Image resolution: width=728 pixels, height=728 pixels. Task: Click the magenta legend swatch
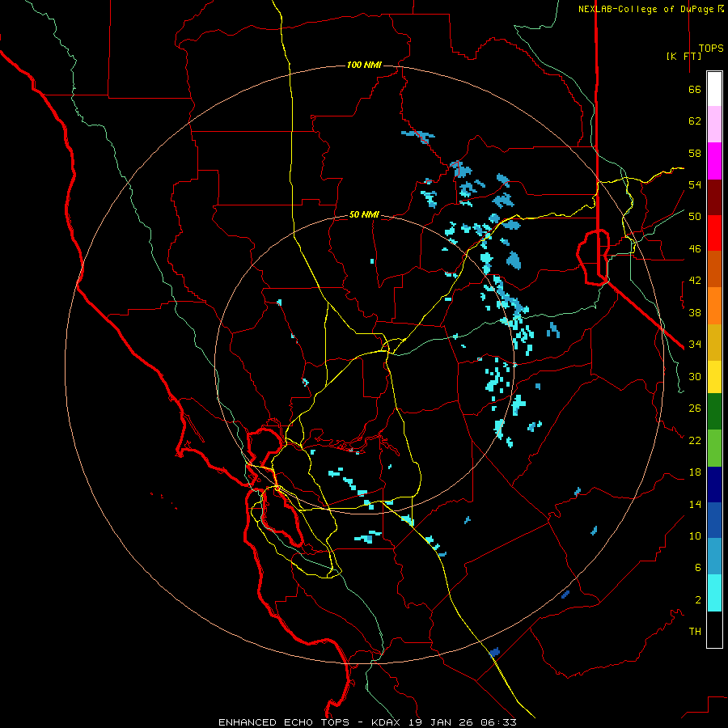click(714, 161)
